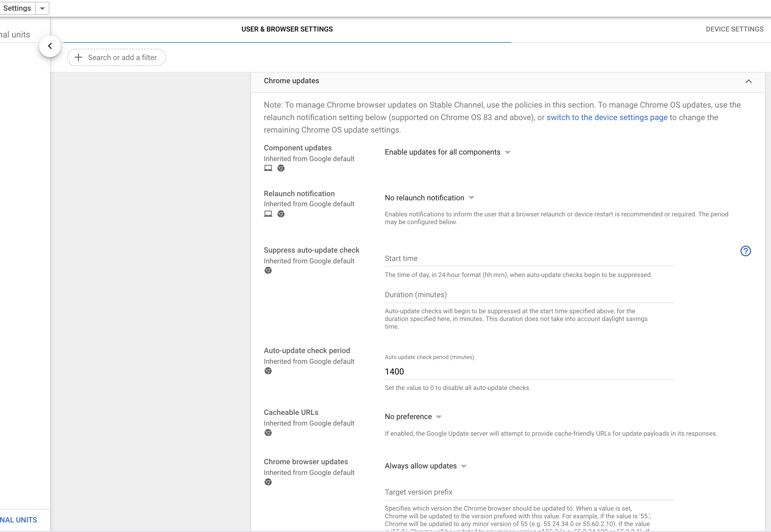Click the Settings button in the header
This screenshot has height=532, width=771.
17,8
